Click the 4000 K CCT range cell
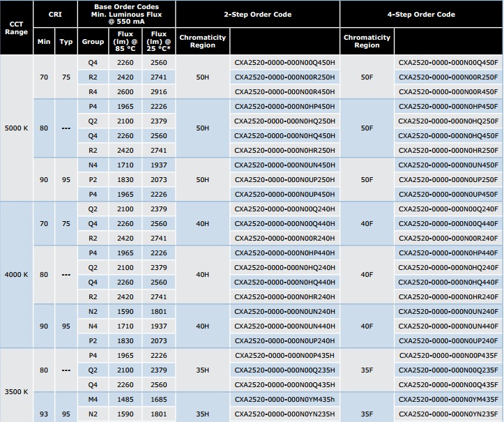This screenshot has width=504, height=422. [17, 274]
